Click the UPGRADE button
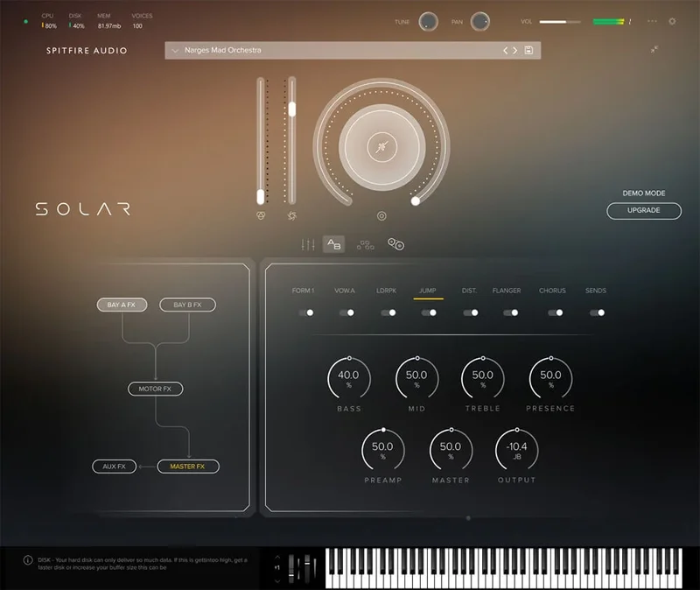 point(644,210)
